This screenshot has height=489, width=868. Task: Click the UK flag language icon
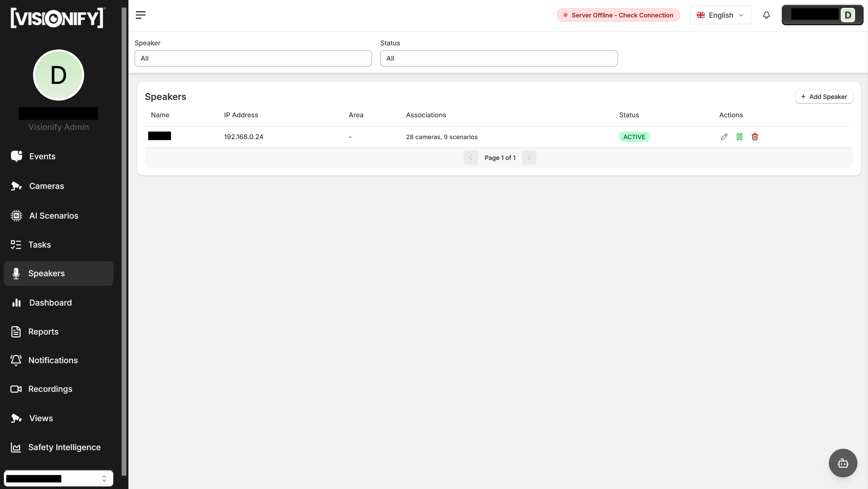pos(700,15)
